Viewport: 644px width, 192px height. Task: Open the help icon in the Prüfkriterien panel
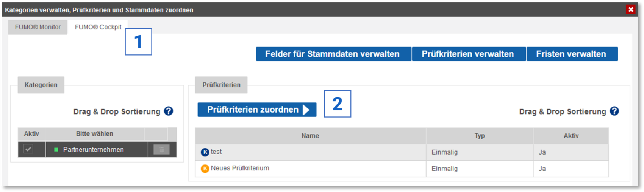tap(614, 111)
